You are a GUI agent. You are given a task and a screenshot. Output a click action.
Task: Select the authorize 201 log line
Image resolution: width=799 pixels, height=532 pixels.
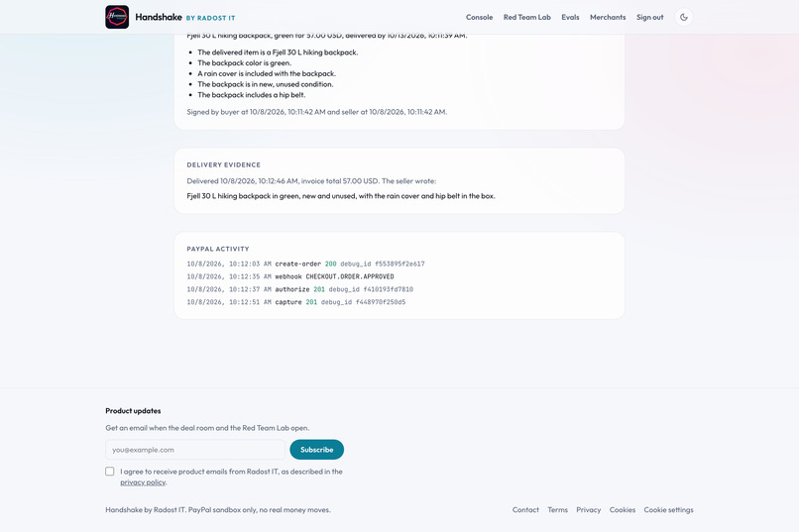[x=299, y=289]
